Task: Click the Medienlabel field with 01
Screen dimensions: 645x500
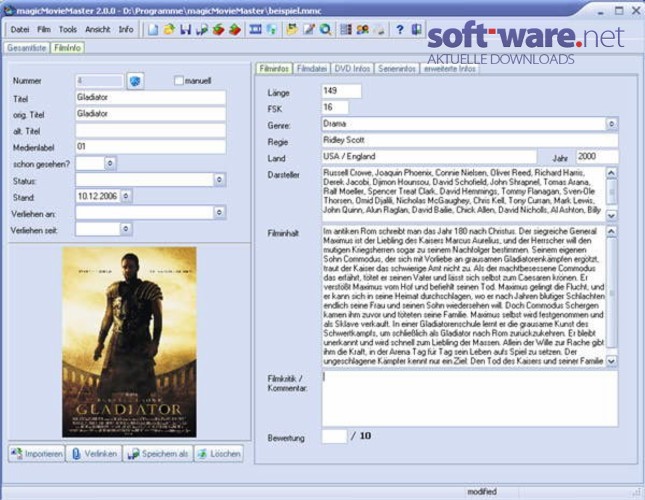Action: click(x=151, y=147)
